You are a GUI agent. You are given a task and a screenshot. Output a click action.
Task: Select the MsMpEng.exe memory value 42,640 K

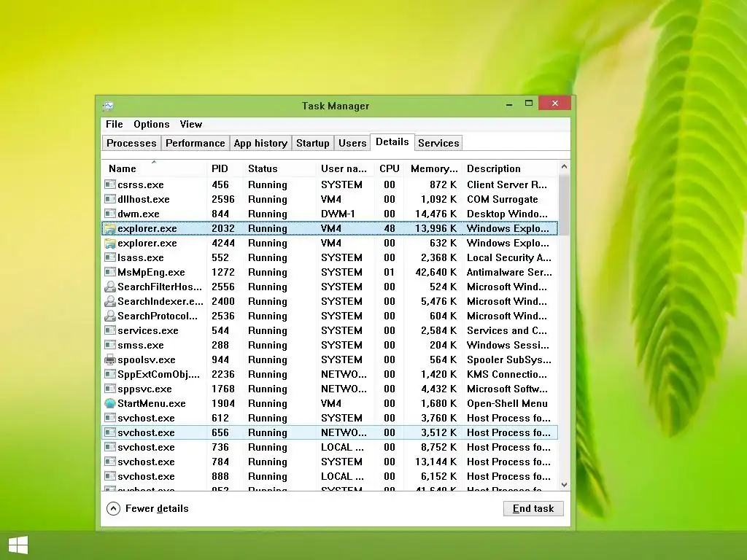436,272
